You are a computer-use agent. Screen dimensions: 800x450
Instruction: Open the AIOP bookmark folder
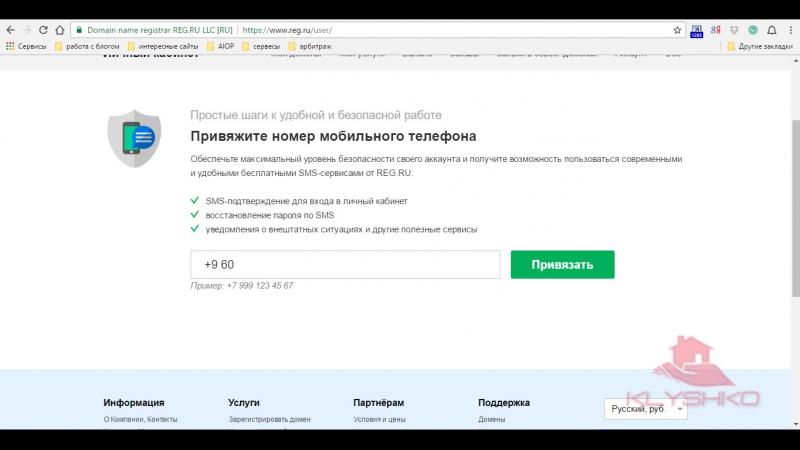[x=220, y=46]
